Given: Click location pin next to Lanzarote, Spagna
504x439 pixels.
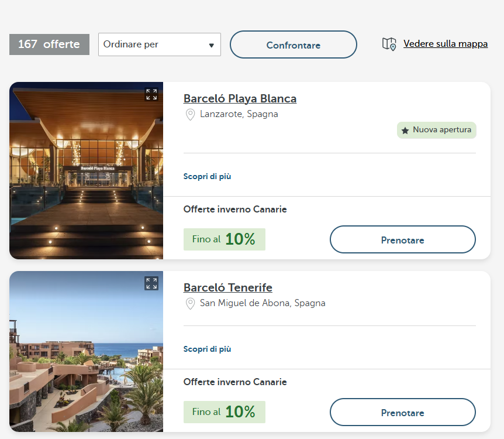Looking at the screenshot, I should click(190, 115).
